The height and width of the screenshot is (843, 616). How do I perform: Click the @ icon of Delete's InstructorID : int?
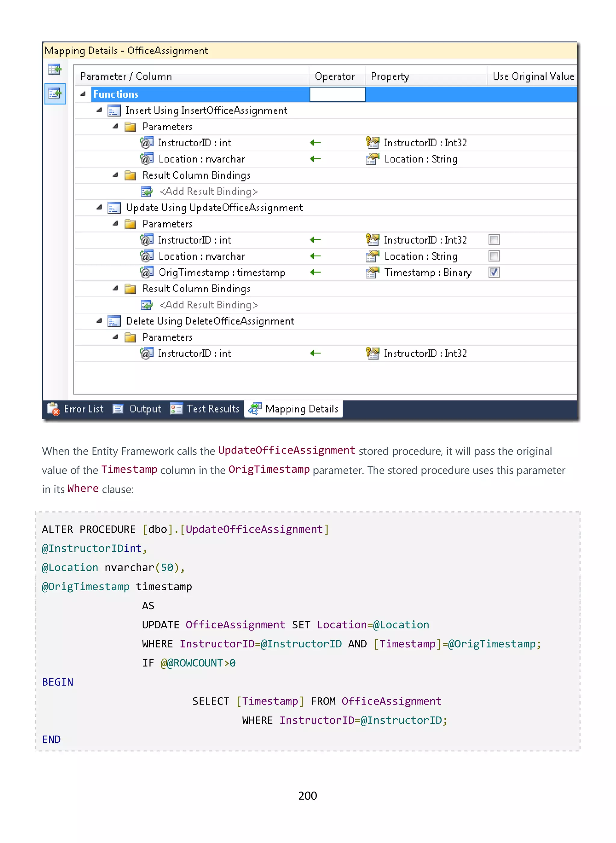pyautogui.click(x=146, y=353)
